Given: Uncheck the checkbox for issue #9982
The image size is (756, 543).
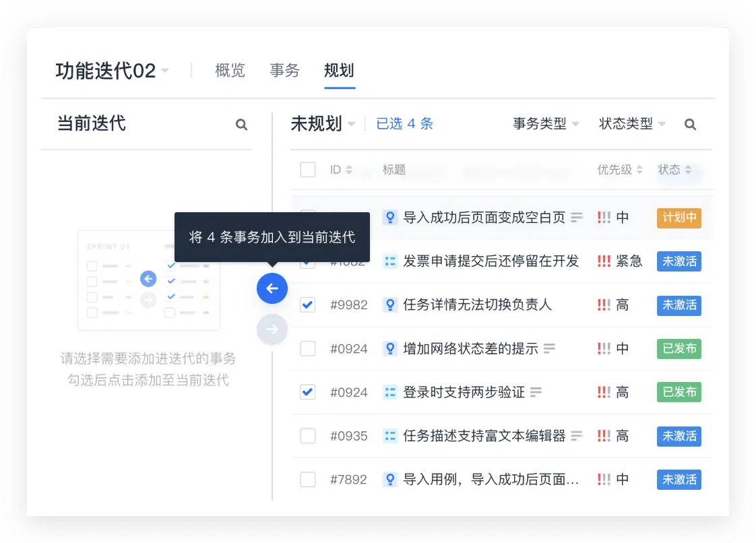Looking at the screenshot, I should [308, 305].
